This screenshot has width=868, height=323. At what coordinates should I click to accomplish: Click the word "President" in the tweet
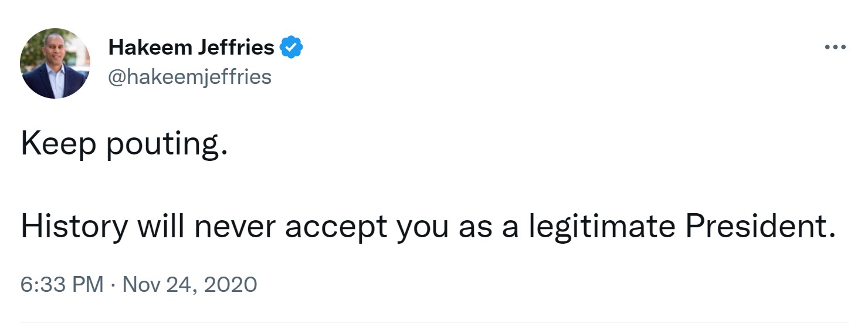(756, 227)
